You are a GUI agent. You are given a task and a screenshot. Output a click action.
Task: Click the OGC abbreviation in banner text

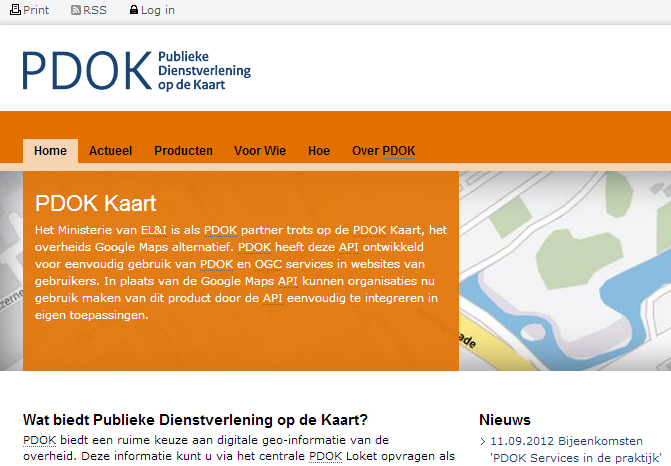(268, 264)
